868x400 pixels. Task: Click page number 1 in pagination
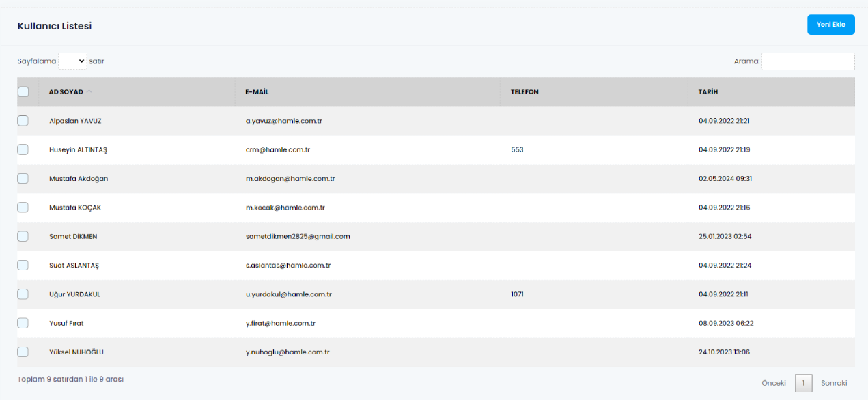click(x=804, y=383)
